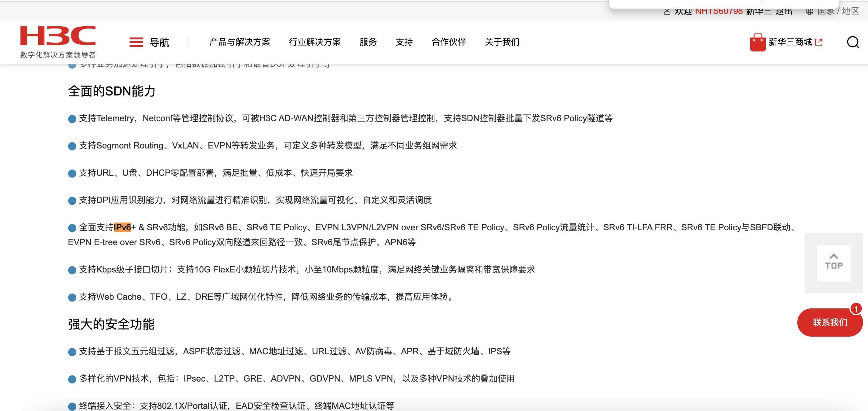868x411 pixels.
Task: Click the external link icon beside 新华三商城
Action: tap(819, 42)
